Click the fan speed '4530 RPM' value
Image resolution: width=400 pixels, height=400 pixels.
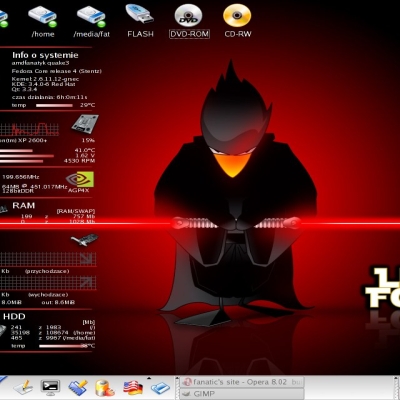80,161
